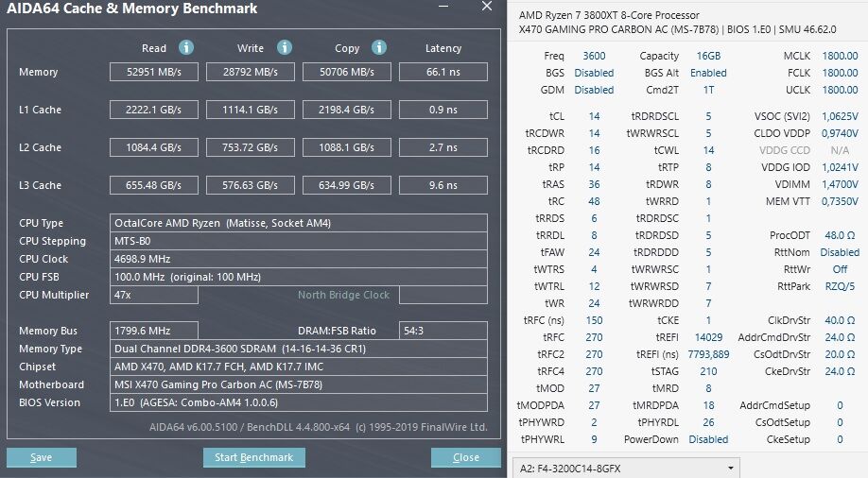This screenshot has height=478, width=868.
Task: Click the Motherboard field MSI X470 Gaming Pro Carbon
Action: point(299,384)
